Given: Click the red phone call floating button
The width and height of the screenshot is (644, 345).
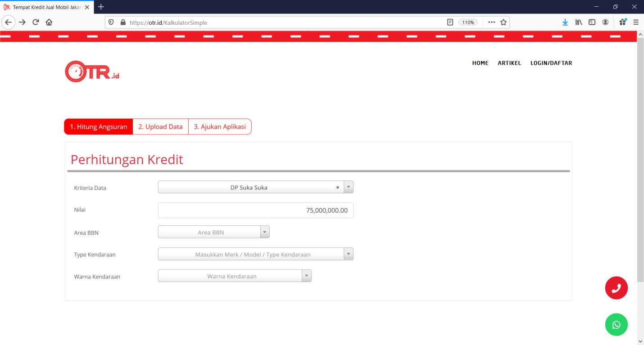Looking at the screenshot, I should pos(616,288).
